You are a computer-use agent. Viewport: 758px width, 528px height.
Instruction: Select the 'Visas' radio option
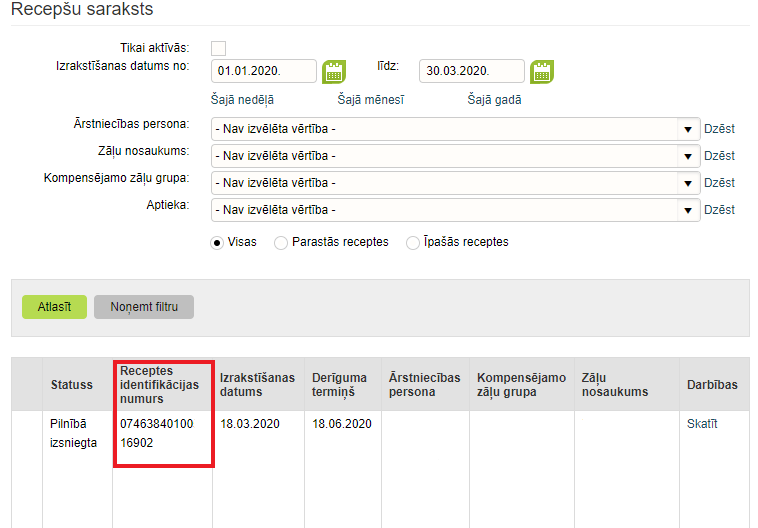[217, 242]
